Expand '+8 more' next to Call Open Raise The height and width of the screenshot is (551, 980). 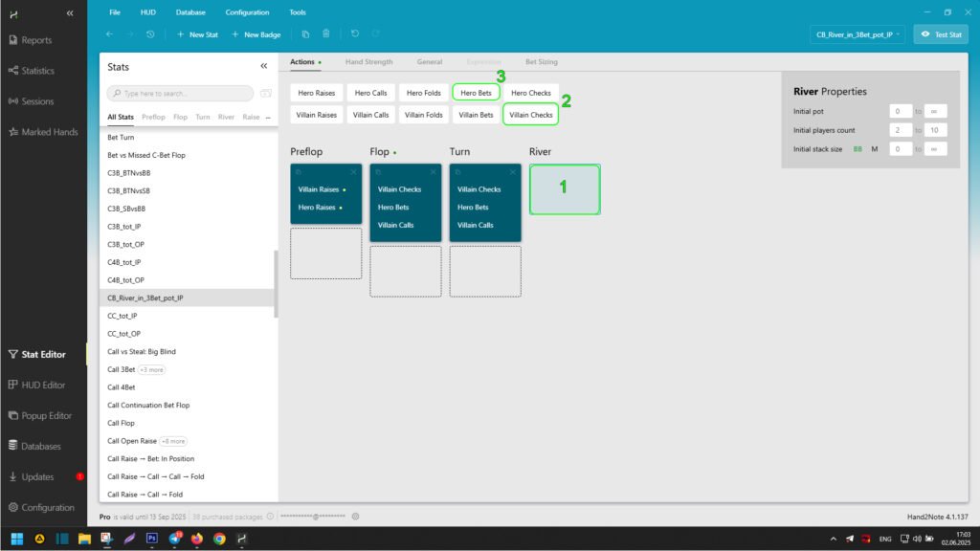tap(173, 441)
